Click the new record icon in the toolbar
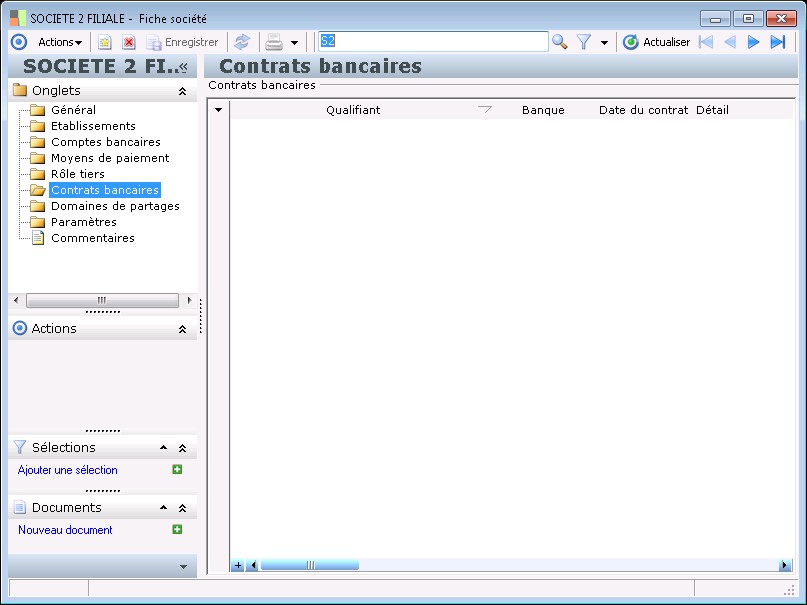807x605 pixels. (104, 42)
